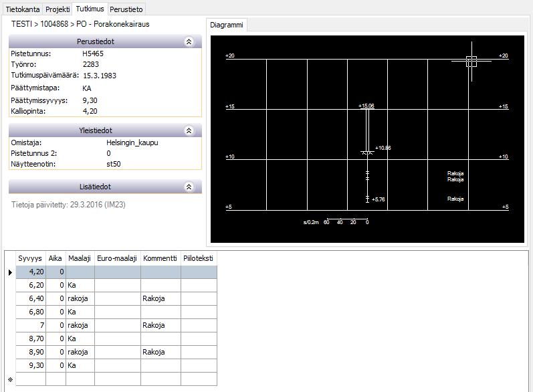Image resolution: width=533 pixels, height=392 pixels.
Task: Click the Tutkimuspäivämäärä value 15.3.1983
Action: (x=100, y=76)
